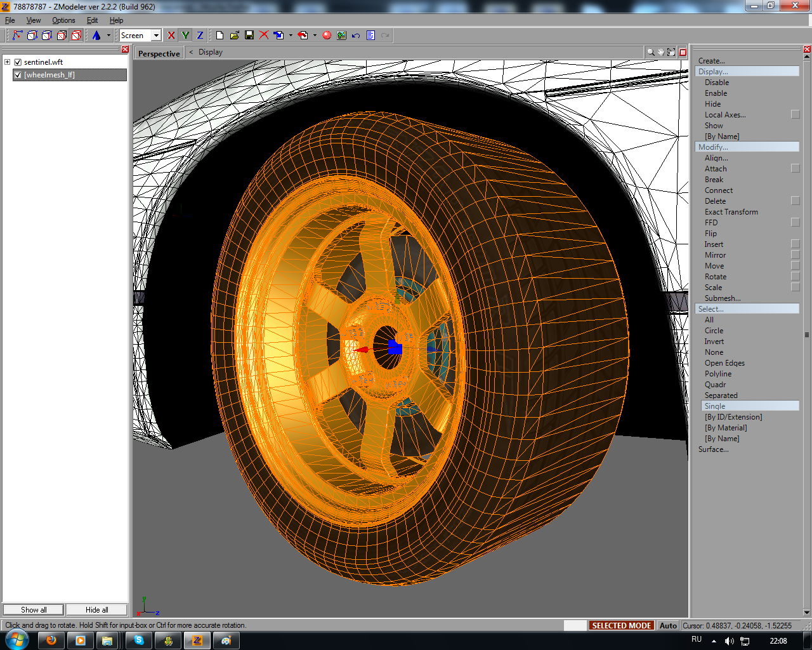This screenshot has height=650, width=812.
Task: Open a file using the folder icon
Action: [234, 36]
